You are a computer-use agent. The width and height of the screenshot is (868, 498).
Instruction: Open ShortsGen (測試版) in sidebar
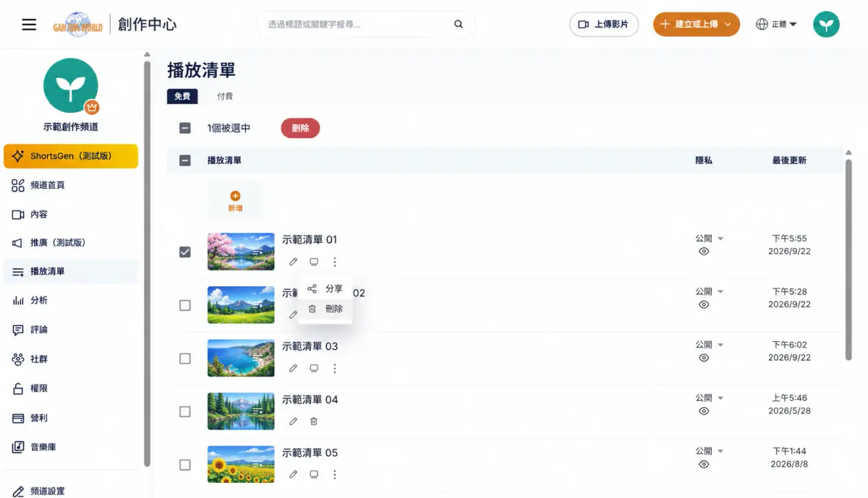click(71, 156)
